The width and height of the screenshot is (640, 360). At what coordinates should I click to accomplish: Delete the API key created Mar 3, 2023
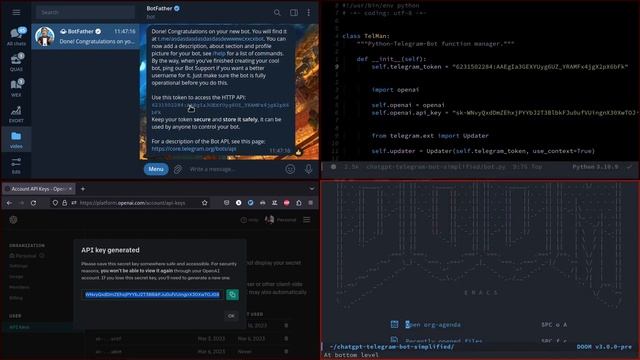point(286,338)
